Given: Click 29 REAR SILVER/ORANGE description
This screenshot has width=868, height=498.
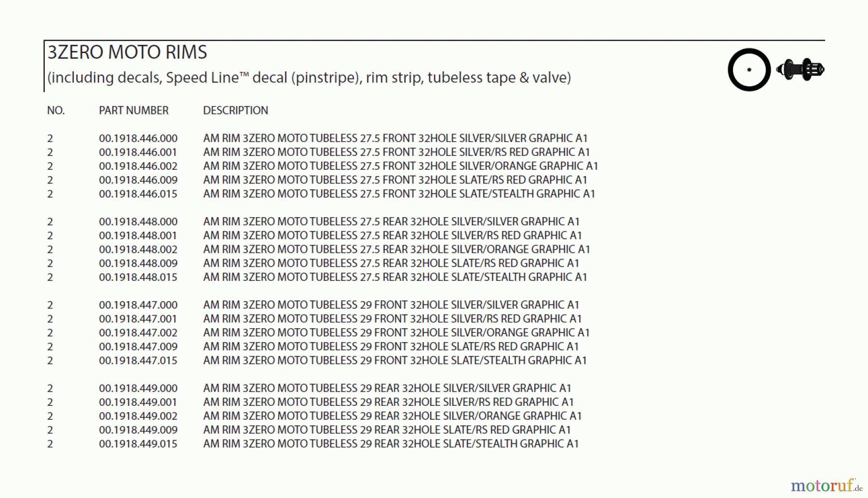Looking at the screenshot, I should [393, 416].
